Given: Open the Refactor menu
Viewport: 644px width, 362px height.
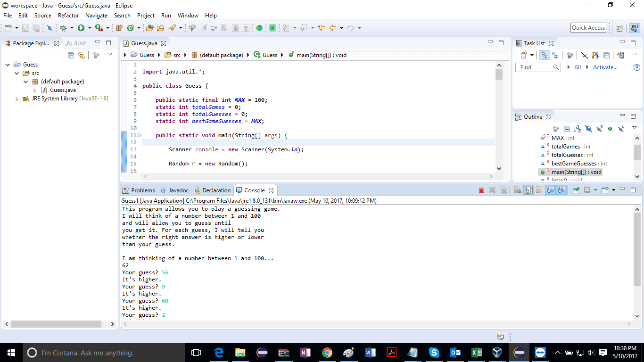Looking at the screenshot, I should 68,16.
